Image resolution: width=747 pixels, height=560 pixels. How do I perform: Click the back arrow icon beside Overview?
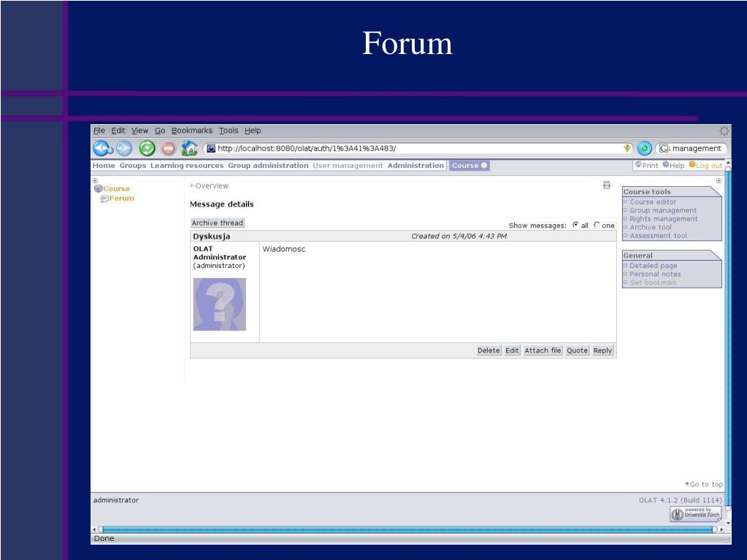tap(192, 185)
